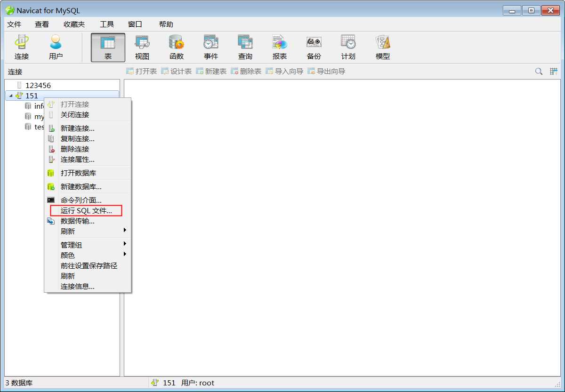Select the 模型 (Model) toolbar icon
Screen dimensions: 565x392
coord(383,47)
